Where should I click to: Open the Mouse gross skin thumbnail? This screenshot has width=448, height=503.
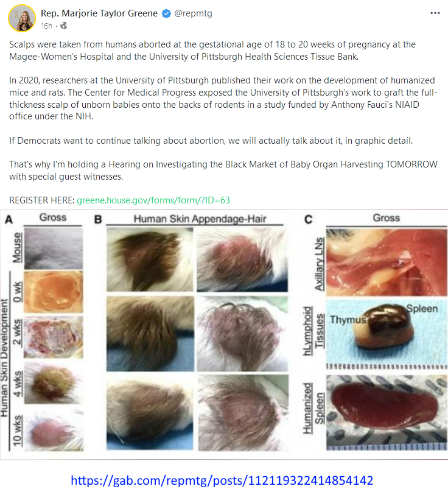tap(53, 248)
